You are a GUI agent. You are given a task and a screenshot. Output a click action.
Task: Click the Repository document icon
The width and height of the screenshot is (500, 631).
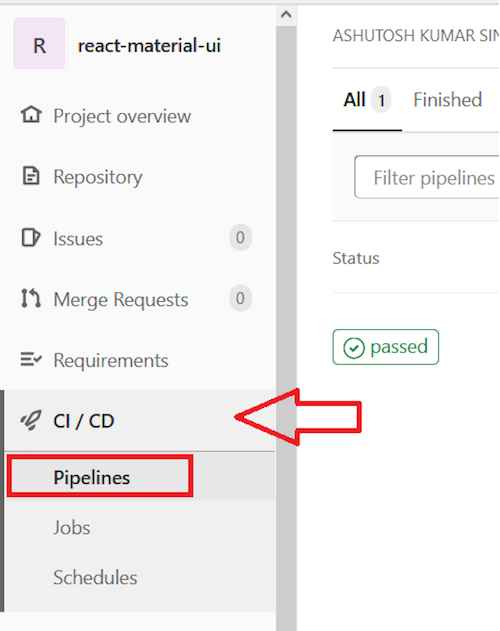31,175
